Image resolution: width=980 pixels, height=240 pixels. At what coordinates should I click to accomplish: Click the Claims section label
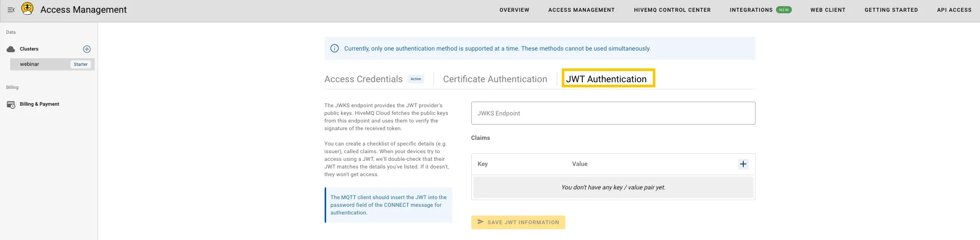tap(481, 138)
